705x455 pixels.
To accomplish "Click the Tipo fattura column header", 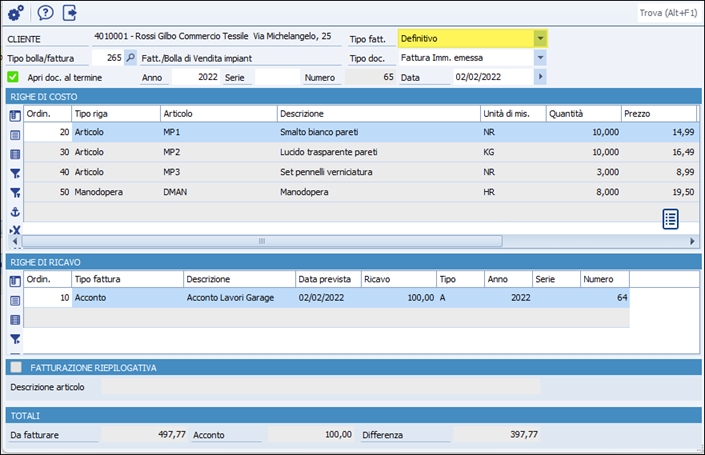I will [x=126, y=279].
